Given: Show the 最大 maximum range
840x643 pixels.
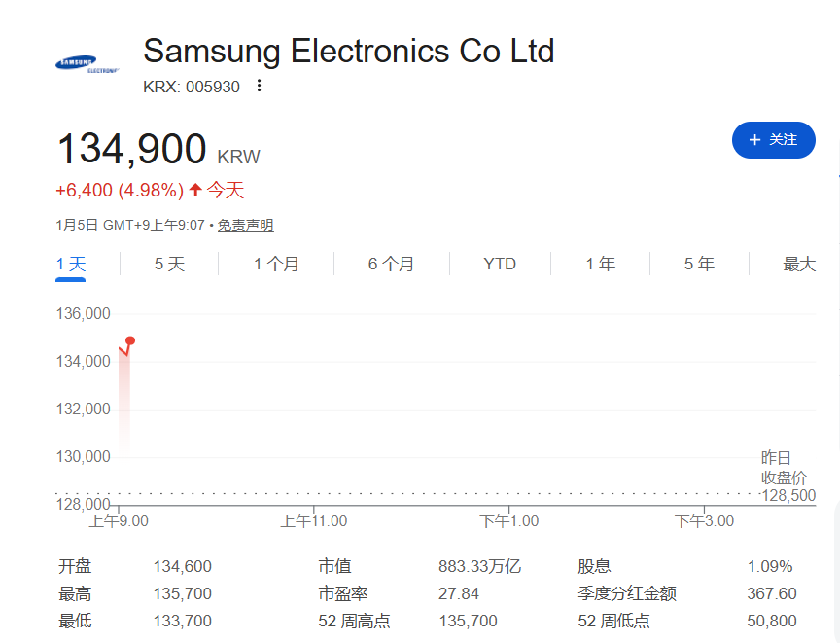Looking at the screenshot, I should point(799,264).
